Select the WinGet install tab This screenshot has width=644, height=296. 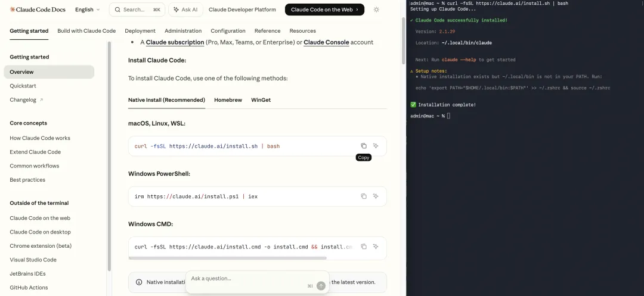[261, 100]
